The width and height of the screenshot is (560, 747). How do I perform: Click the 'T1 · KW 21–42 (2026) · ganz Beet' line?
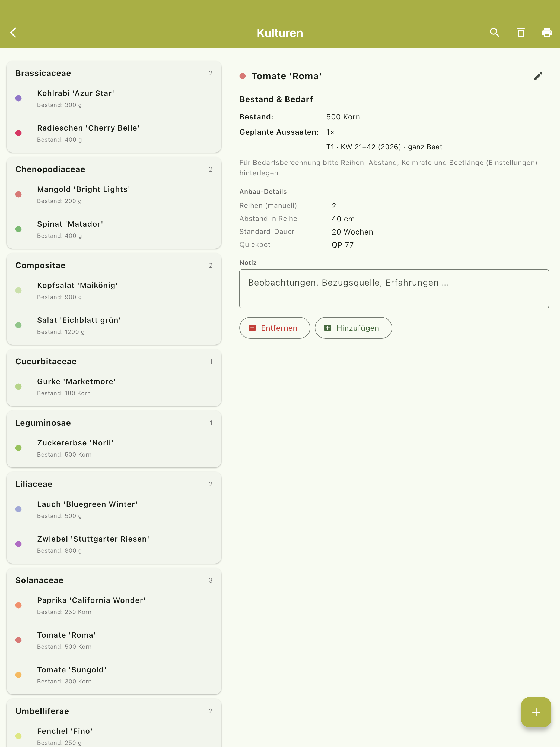(x=384, y=147)
